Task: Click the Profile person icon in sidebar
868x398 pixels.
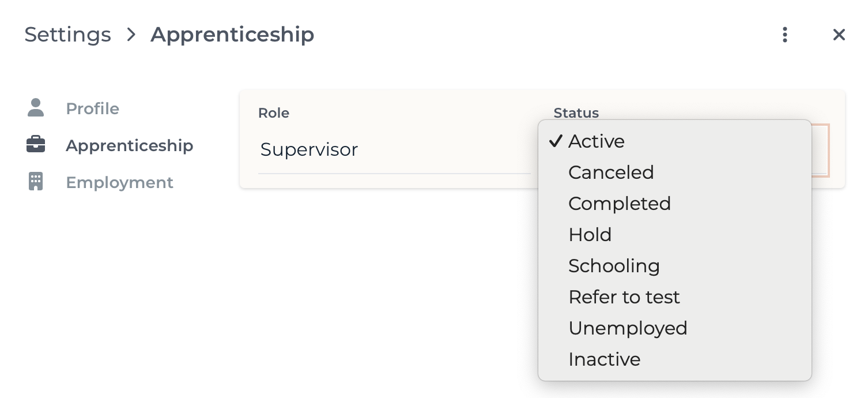Action: click(x=36, y=108)
